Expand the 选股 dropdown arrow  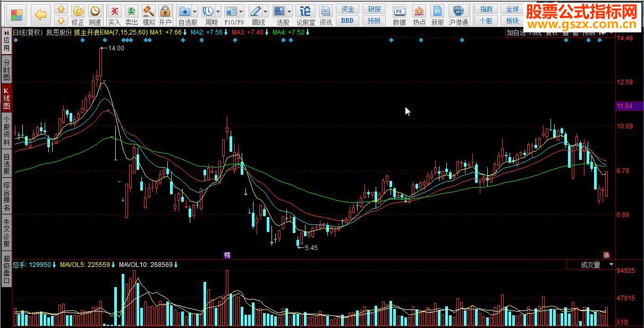pyautogui.click(x=290, y=11)
